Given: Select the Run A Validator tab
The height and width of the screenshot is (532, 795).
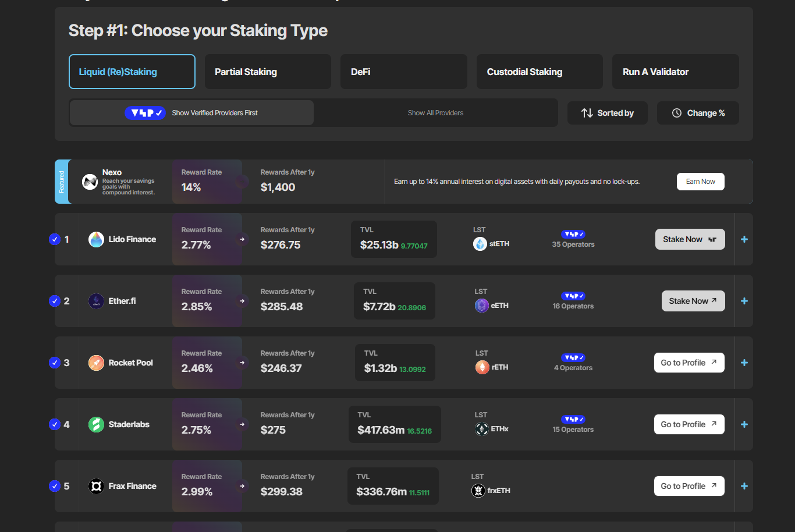Looking at the screenshot, I should point(676,72).
